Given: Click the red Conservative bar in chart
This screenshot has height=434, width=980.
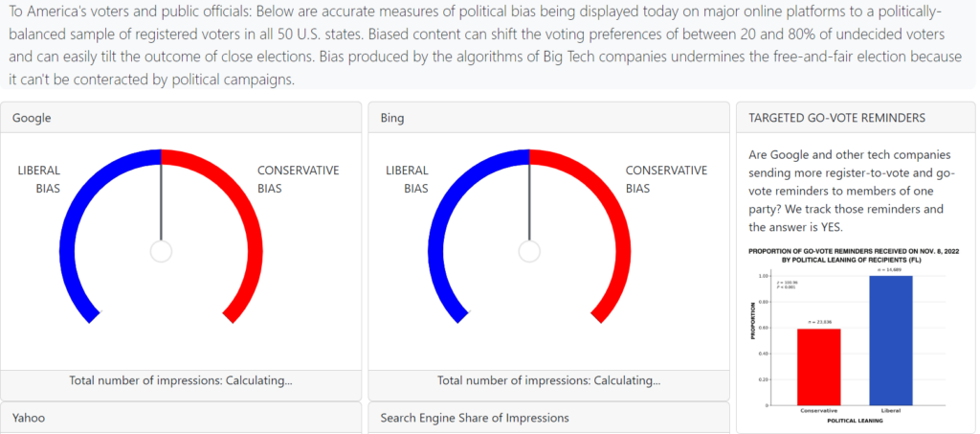Looking at the screenshot, I should (819, 366).
